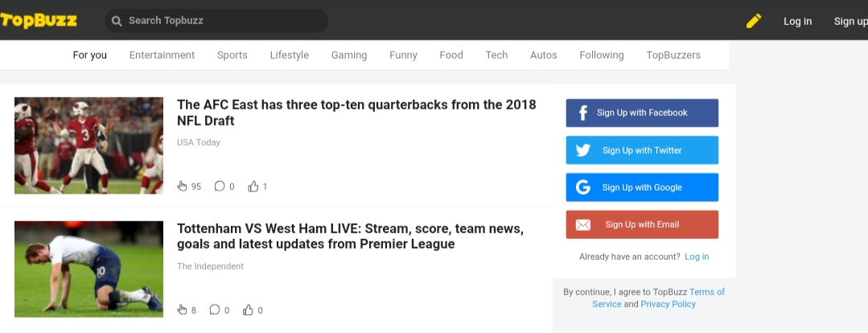This screenshot has width=868, height=333.
Task: Open comments on AFC East article
Action: click(220, 186)
